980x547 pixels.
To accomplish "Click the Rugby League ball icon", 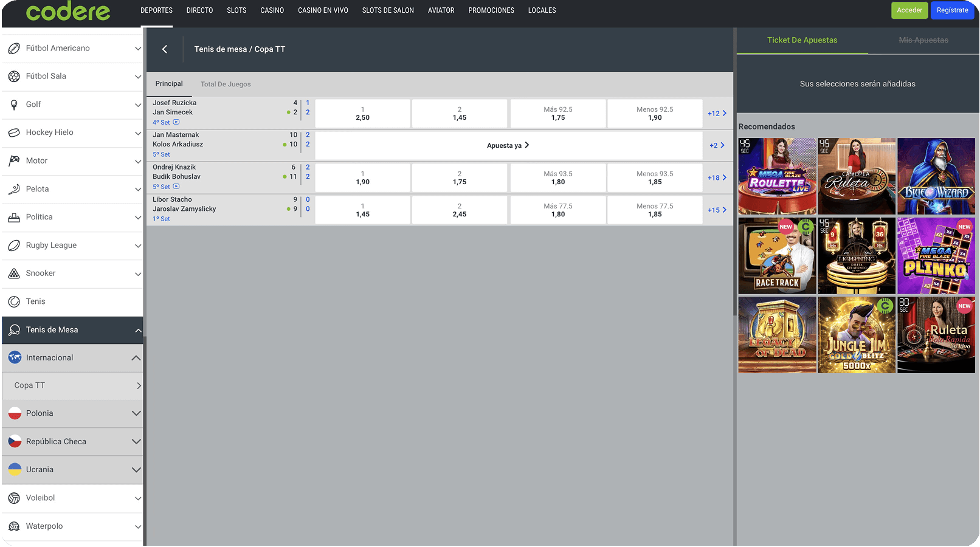I will click(14, 246).
